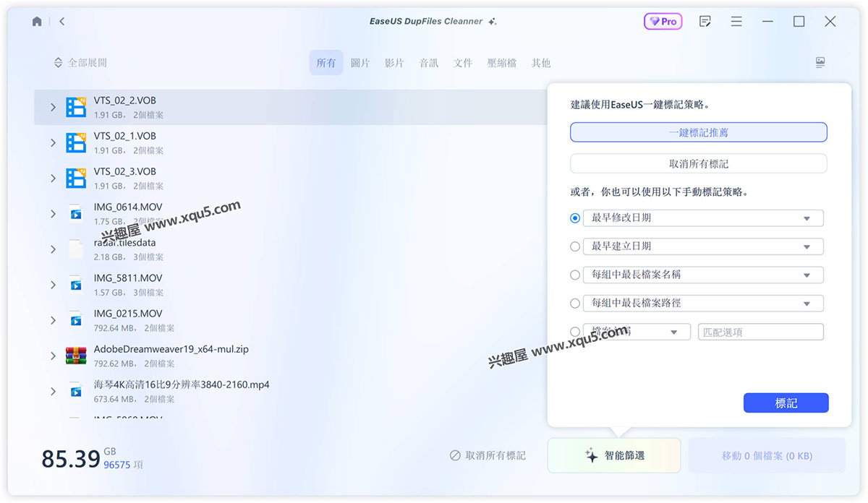Click the VTS_02_2.VOB video file icon

tap(76, 107)
